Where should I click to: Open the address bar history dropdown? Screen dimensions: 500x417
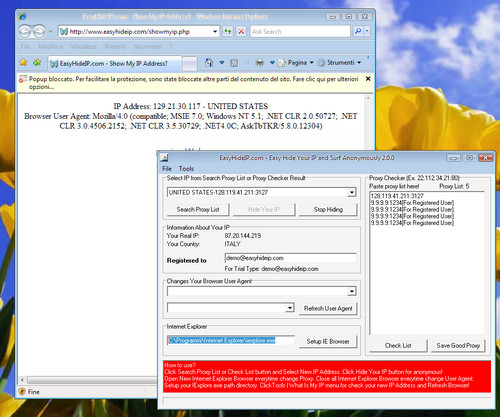(x=215, y=31)
